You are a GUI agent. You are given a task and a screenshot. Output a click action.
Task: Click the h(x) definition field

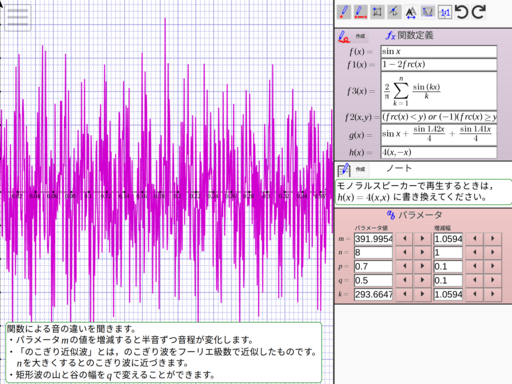click(439, 152)
